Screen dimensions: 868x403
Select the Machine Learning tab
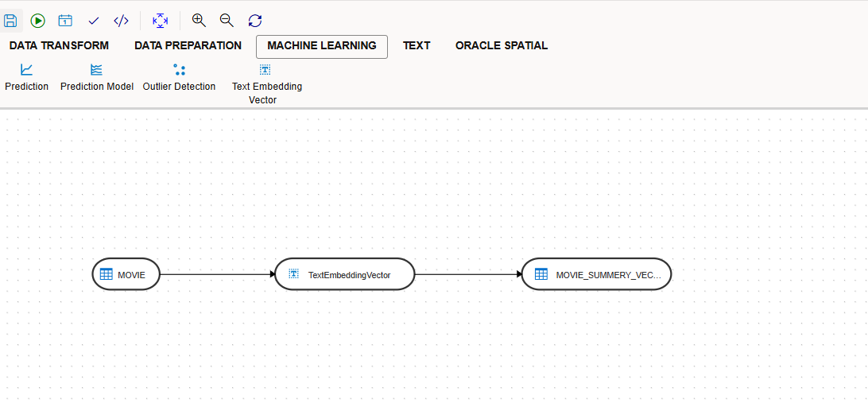pos(321,46)
